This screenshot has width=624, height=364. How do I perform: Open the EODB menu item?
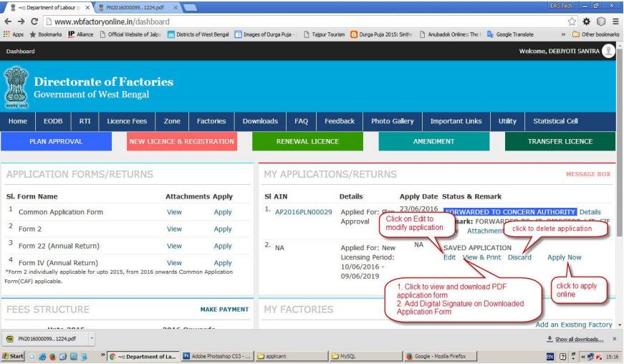pyautogui.click(x=53, y=121)
